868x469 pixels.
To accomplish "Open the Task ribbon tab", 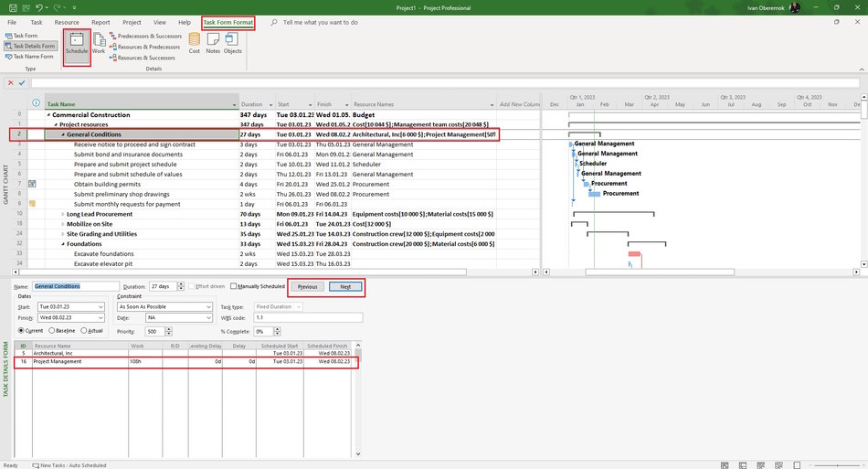I will [x=37, y=23].
